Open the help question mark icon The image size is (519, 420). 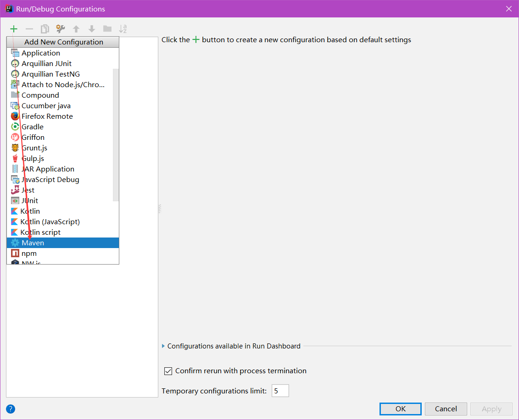coord(11,409)
